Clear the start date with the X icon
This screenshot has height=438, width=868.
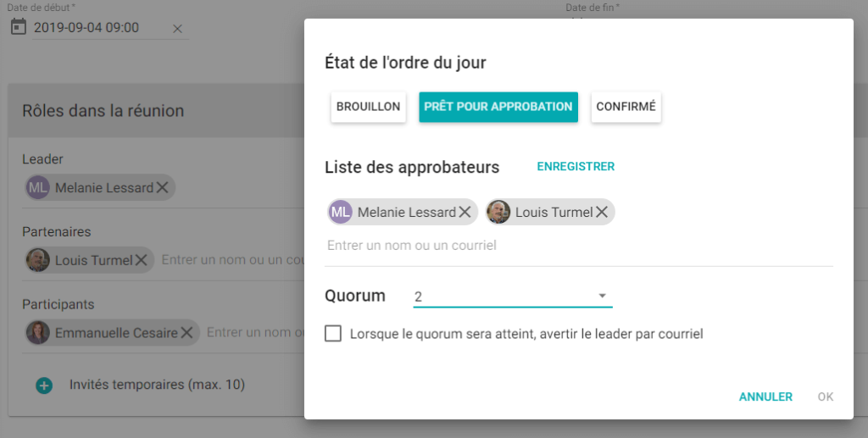point(177,29)
